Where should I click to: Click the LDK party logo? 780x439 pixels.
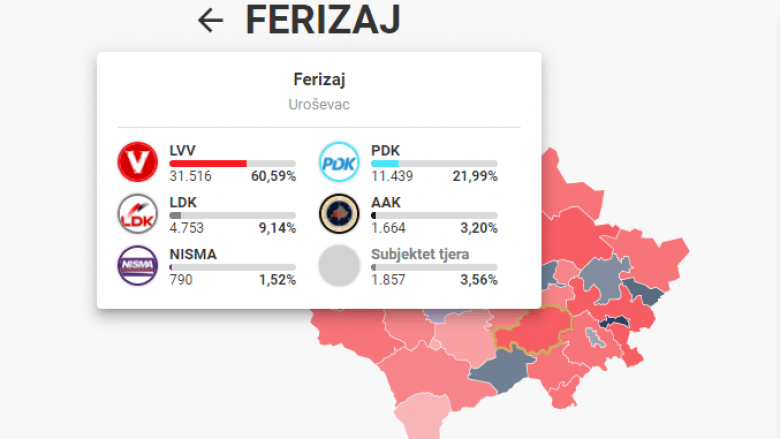[x=138, y=214]
